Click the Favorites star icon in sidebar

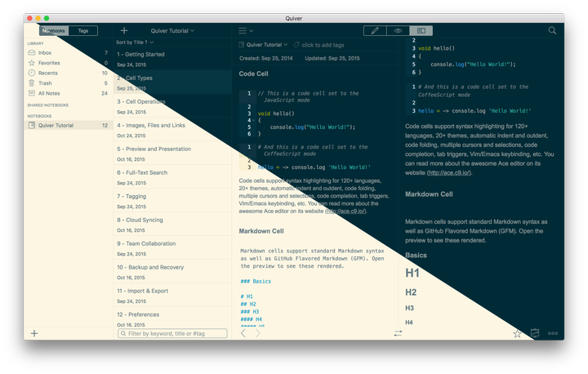32,63
